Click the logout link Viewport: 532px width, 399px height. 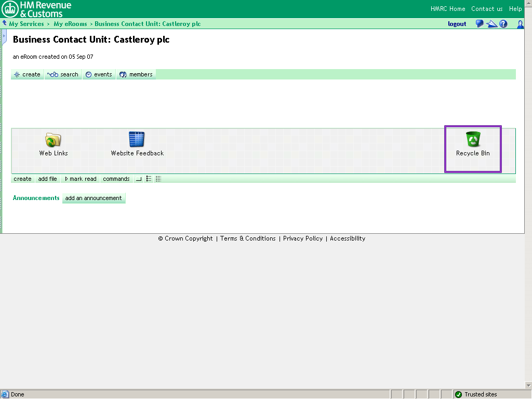point(457,24)
